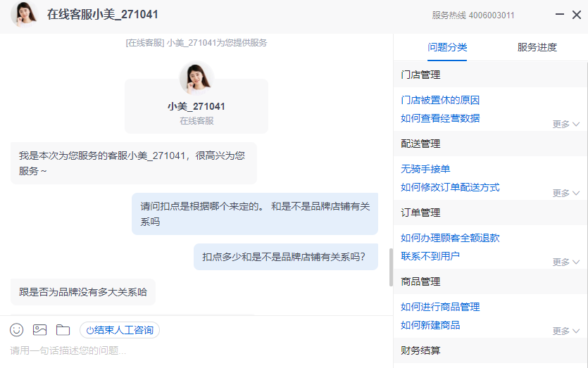Open 如何修改订单配送方式 link
Image resolution: width=588 pixels, height=368 pixels.
(x=450, y=187)
